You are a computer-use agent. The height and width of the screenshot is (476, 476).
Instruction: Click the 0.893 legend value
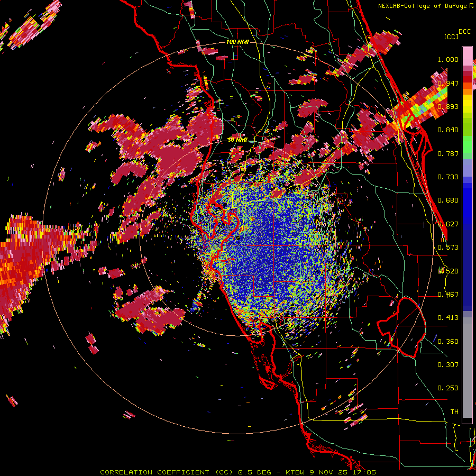pos(448,106)
